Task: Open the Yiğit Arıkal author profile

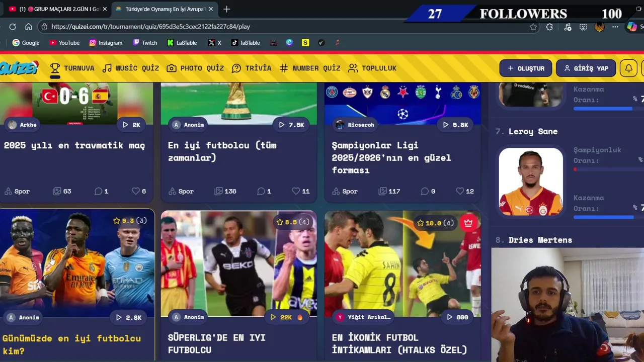Action: (x=364, y=317)
